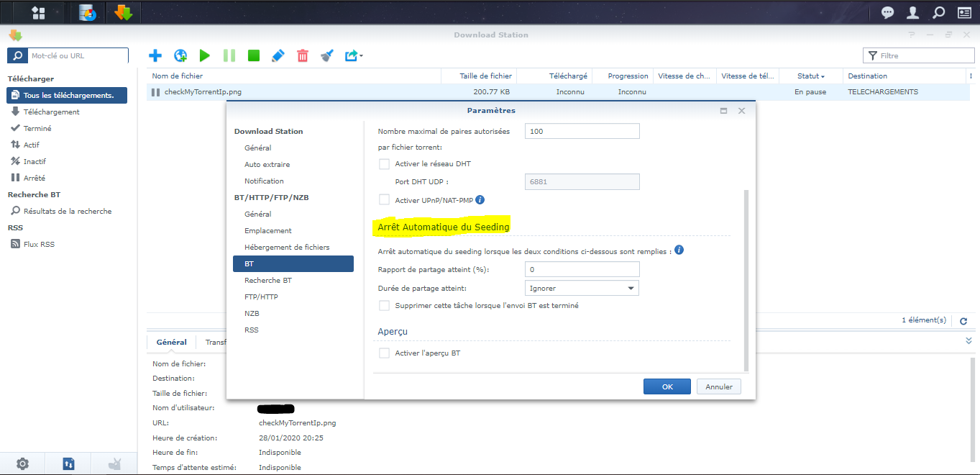Open the share action dropdown icon
The image size is (980, 475).
tap(354, 55)
